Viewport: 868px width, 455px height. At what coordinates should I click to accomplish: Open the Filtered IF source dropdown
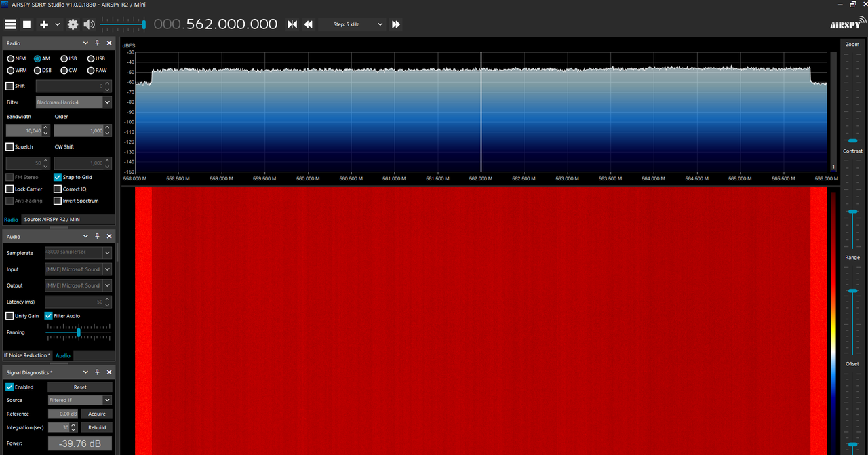[x=80, y=400]
